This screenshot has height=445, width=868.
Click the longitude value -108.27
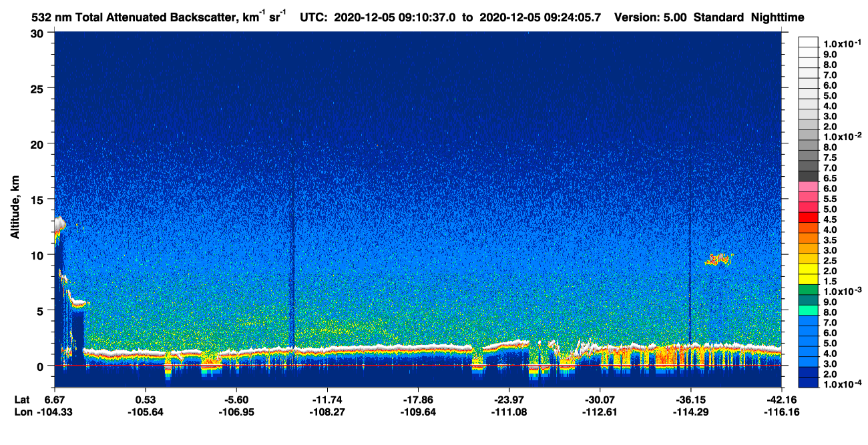pos(327,412)
